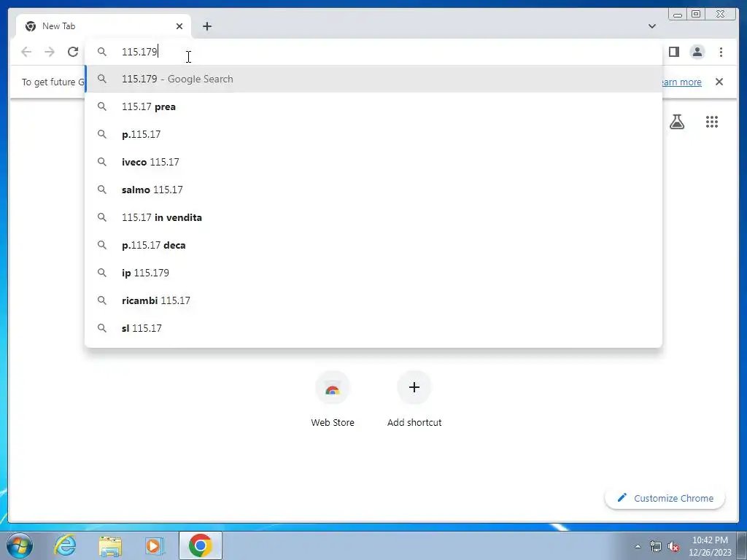This screenshot has width=747, height=560.
Task: Follow the Learn more link
Action: tap(682, 82)
